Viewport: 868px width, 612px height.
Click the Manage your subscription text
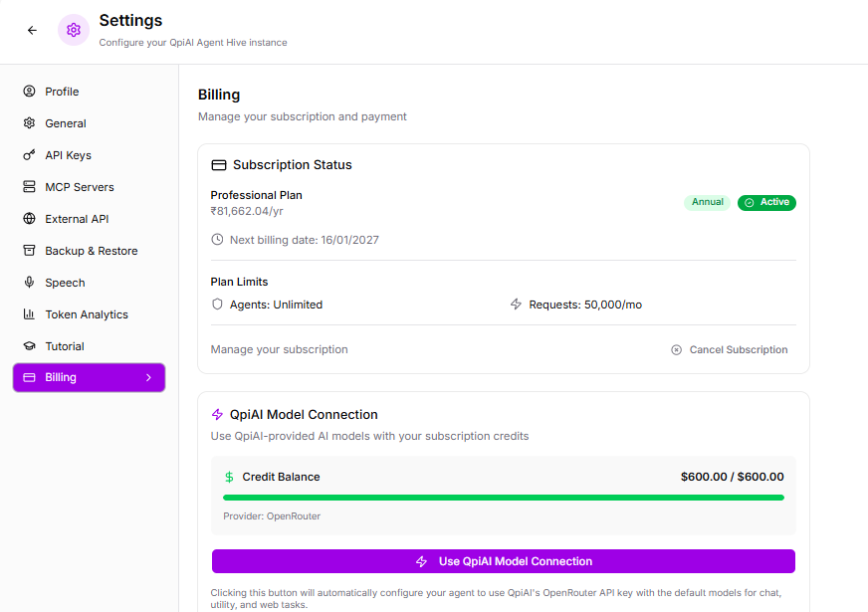280,350
